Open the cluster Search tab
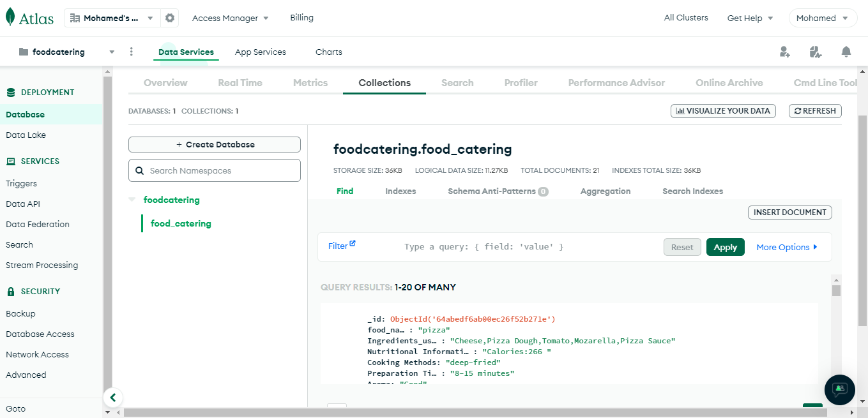The height and width of the screenshot is (418, 868). (x=457, y=83)
